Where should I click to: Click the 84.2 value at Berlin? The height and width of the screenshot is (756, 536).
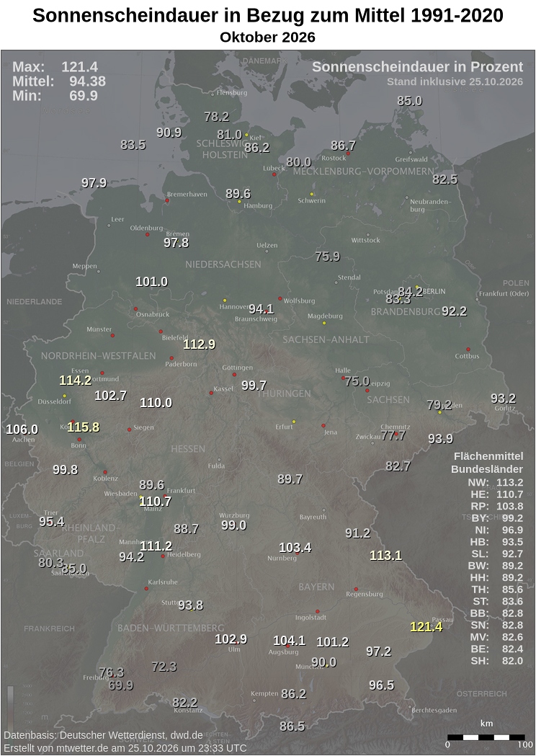(x=410, y=291)
